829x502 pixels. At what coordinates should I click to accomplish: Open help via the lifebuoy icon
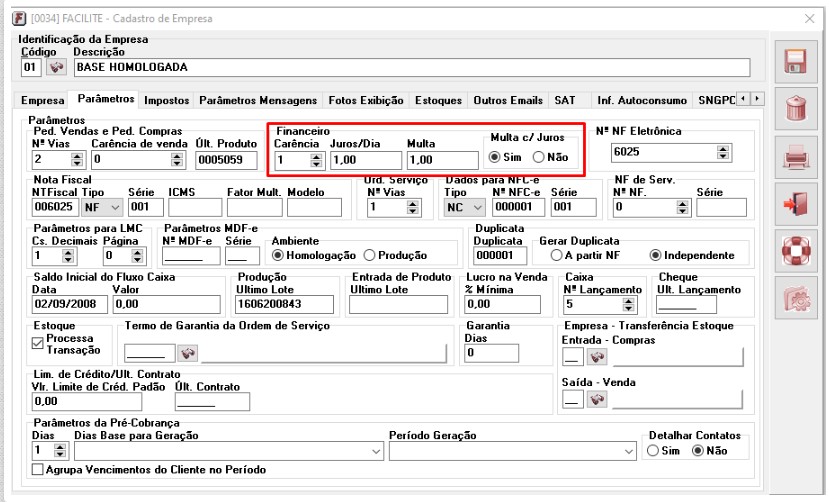click(x=796, y=250)
